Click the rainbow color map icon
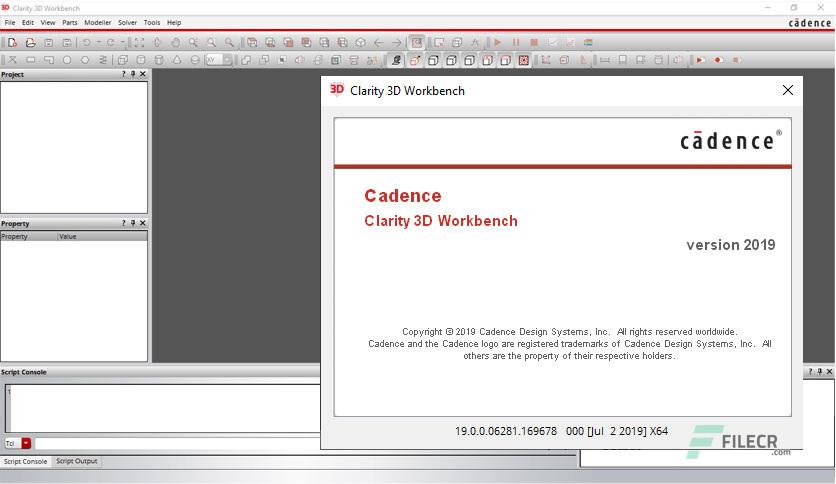836x484 pixels. point(588,43)
